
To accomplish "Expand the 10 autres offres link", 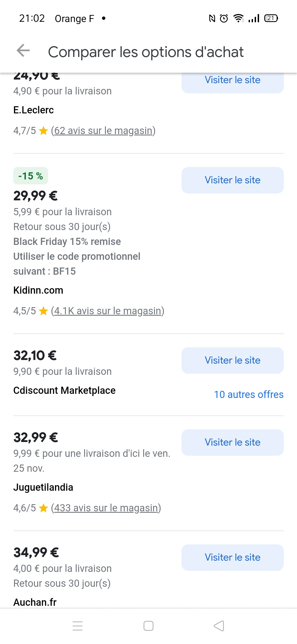I will point(249,395).
